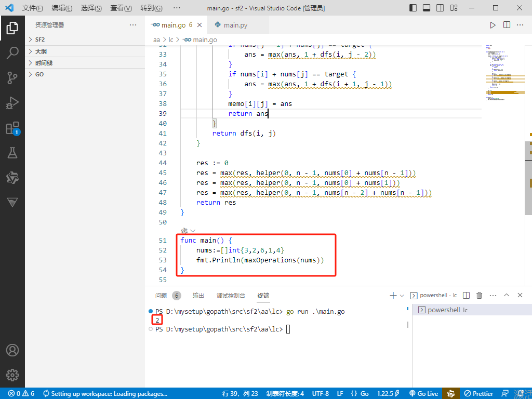Viewport: 532px width, 399px height.
Task: Split the editor to the right
Action: tap(507, 25)
